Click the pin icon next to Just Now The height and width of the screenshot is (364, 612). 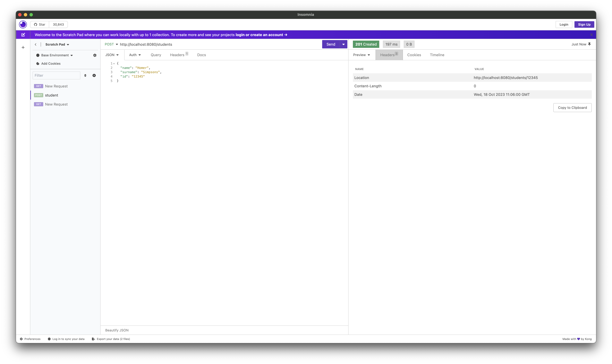pos(589,44)
